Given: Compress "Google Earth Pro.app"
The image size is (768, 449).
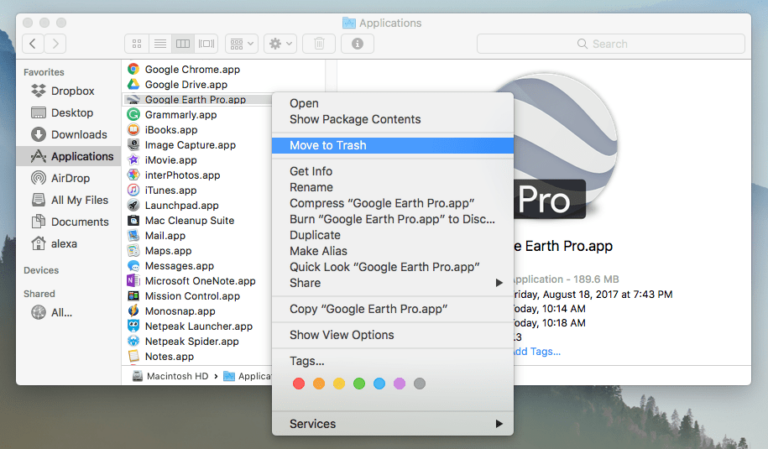Looking at the screenshot, I should pos(393,203).
